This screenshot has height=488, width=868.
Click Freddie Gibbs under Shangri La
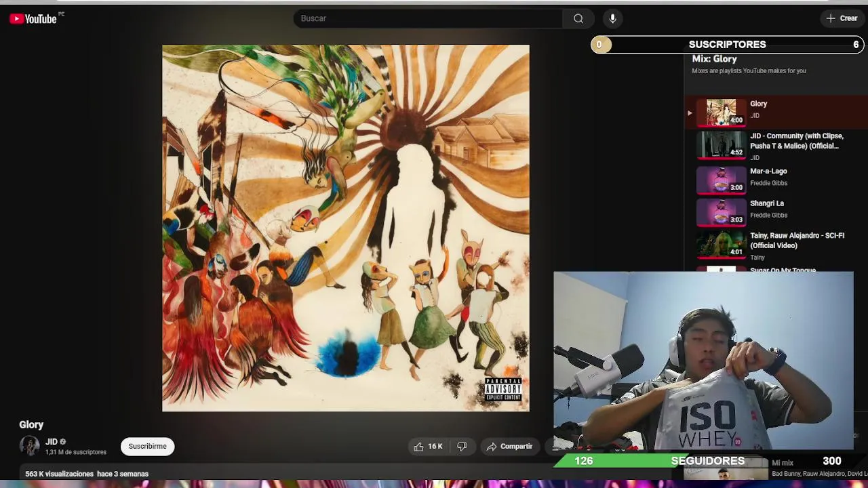[768, 215]
